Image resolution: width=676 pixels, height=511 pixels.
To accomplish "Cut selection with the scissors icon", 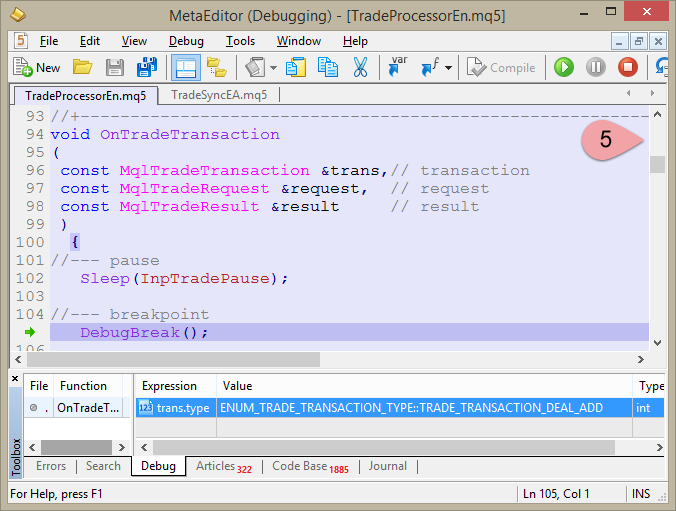I will (360, 67).
